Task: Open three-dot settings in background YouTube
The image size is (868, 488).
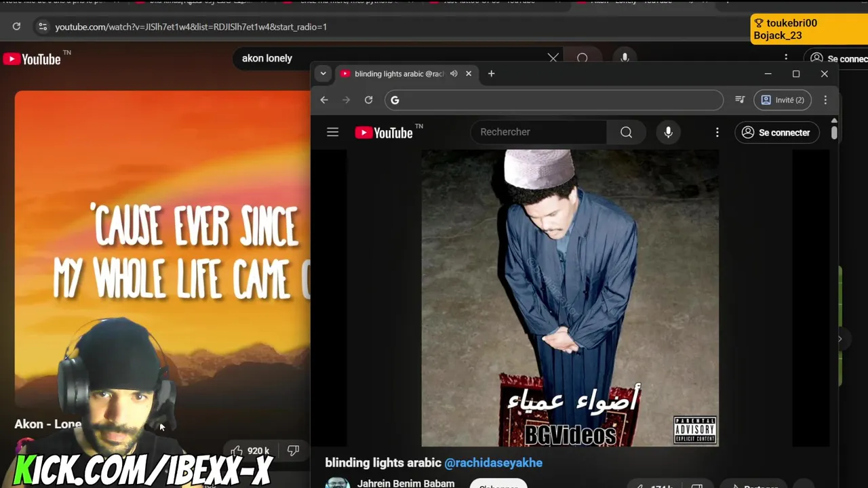Action: click(x=786, y=58)
